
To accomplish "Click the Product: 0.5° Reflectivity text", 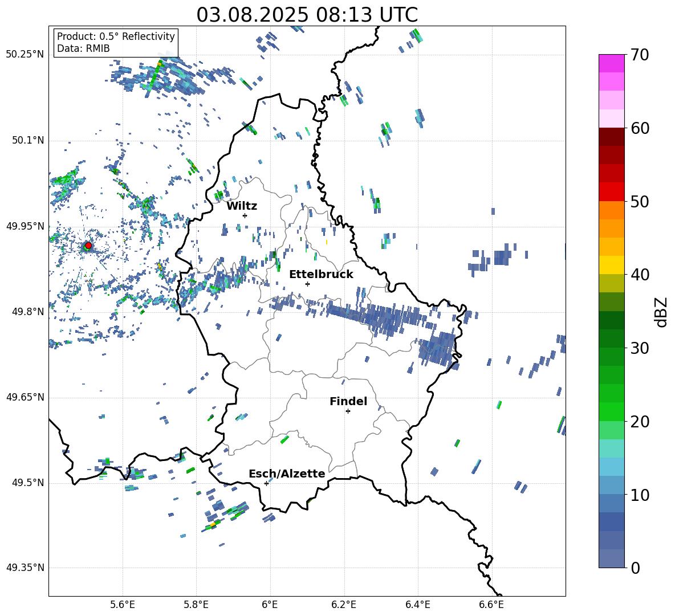I will [116, 36].
